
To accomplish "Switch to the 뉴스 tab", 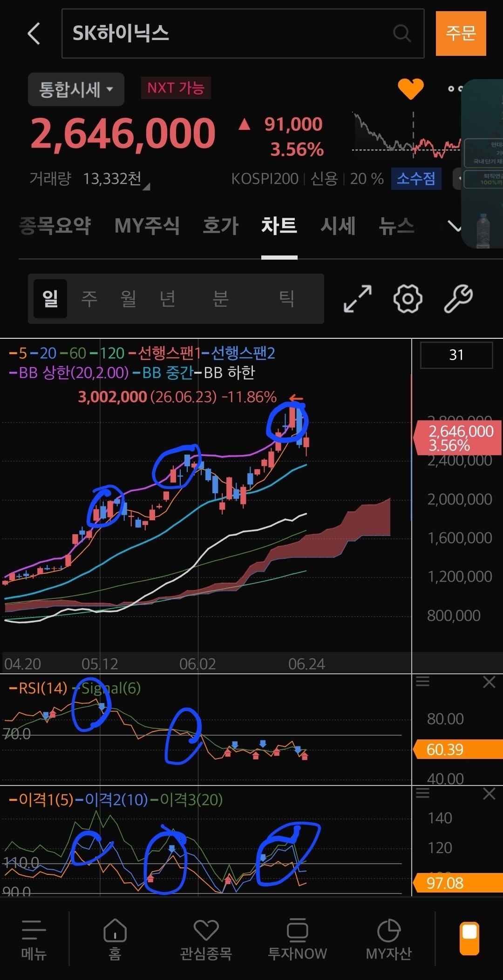I will pyautogui.click(x=396, y=226).
